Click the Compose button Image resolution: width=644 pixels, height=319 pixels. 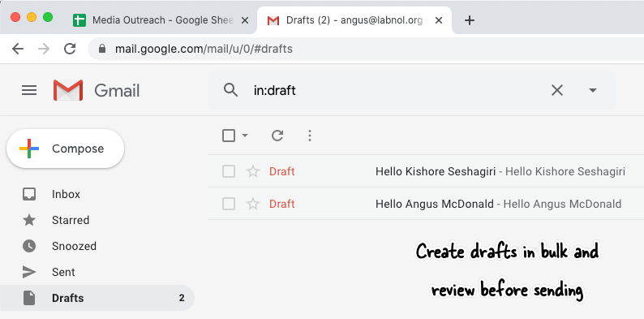point(66,149)
